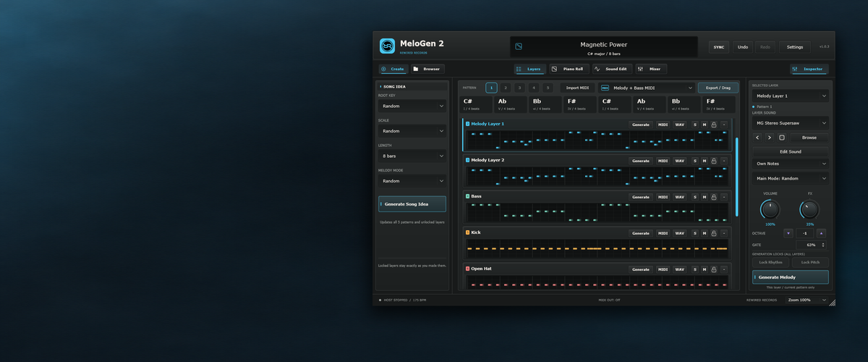868x362 pixels.
Task: Collapse Open Hat layer with minus button
Action: pos(724,269)
